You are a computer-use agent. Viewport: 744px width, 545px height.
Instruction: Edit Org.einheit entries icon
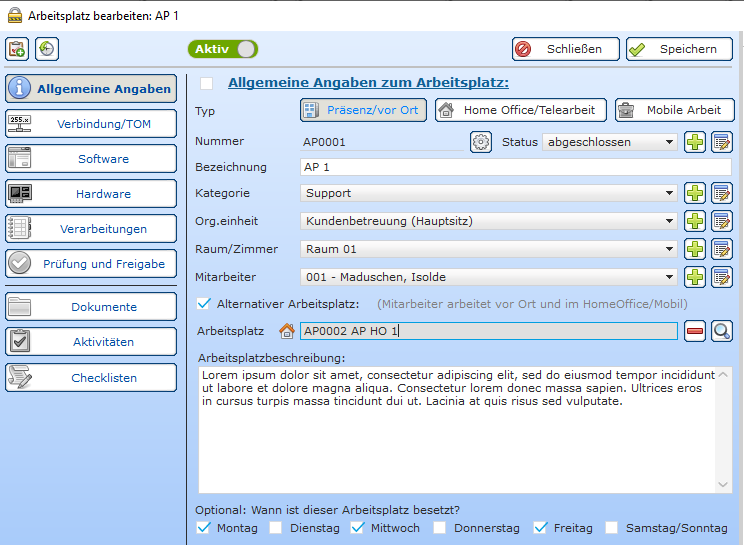pyautogui.click(x=722, y=221)
